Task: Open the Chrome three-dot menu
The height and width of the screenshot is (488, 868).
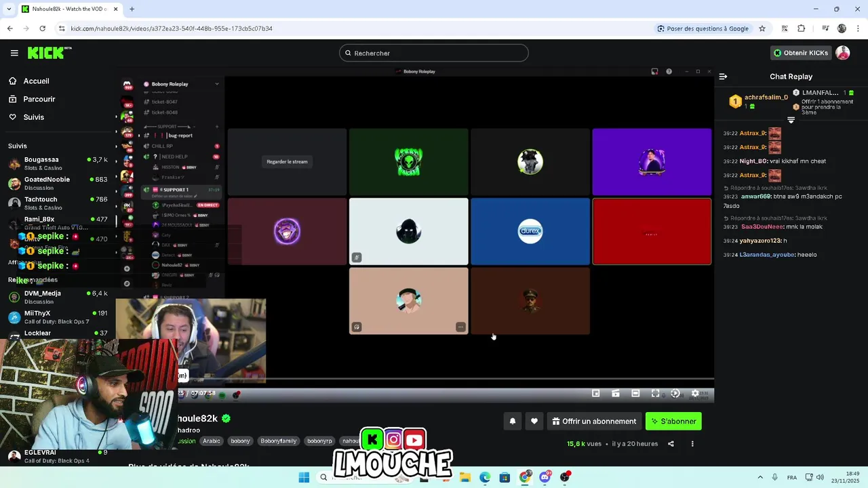Action: [858, 28]
